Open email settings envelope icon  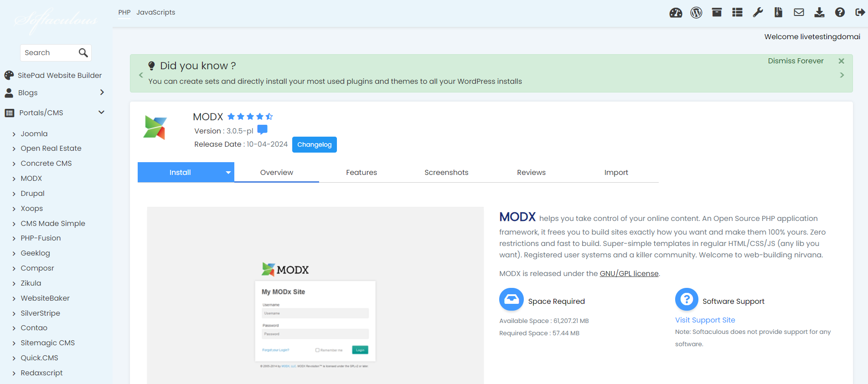tap(799, 12)
